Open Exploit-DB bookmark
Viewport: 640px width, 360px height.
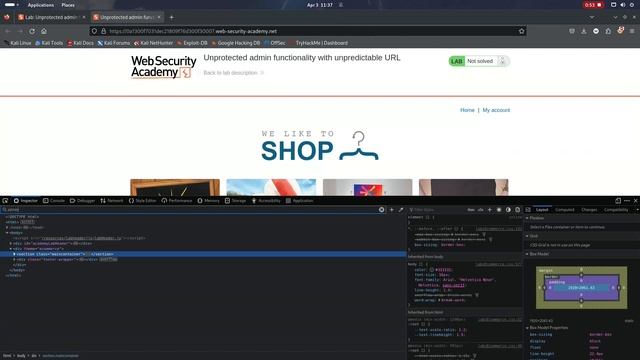pos(192,43)
